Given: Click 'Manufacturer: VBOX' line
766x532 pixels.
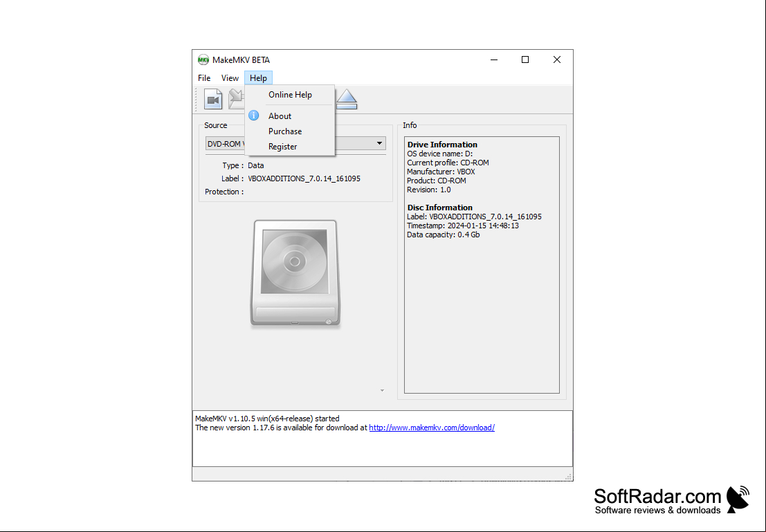Looking at the screenshot, I should click(441, 172).
